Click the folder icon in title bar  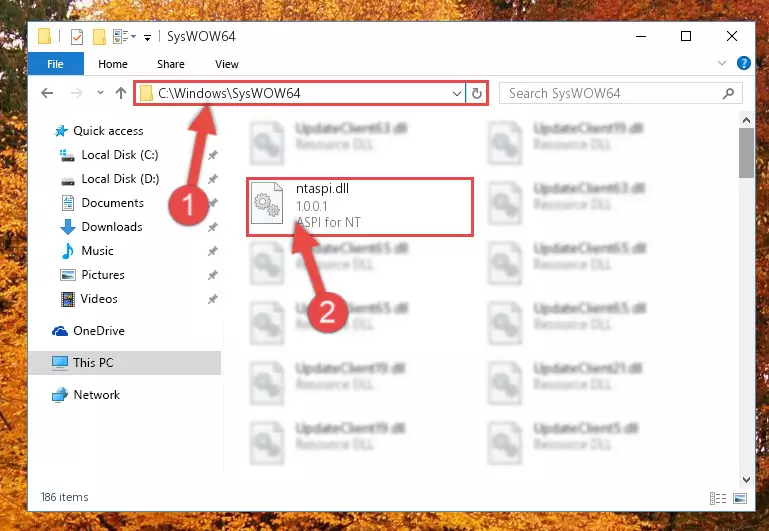(44, 36)
